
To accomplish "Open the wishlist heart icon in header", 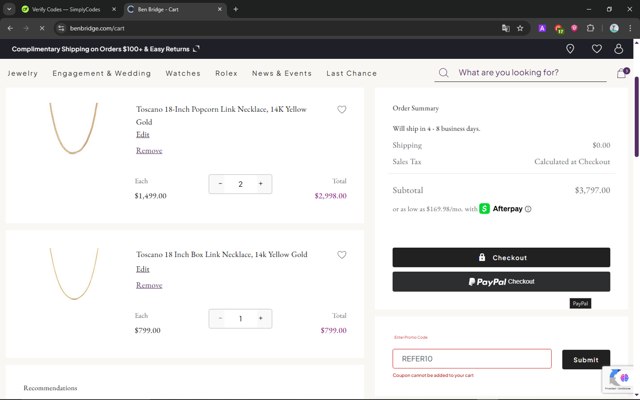I will (x=596, y=49).
